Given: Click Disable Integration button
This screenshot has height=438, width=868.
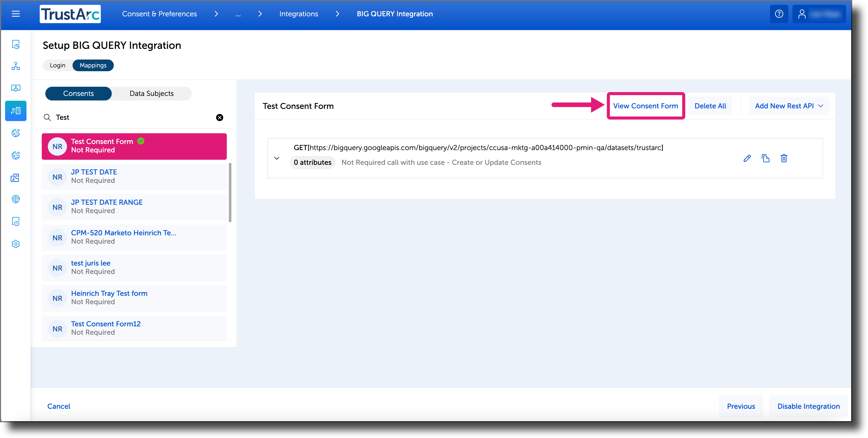Looking at the screenshot, I should 808,406.
